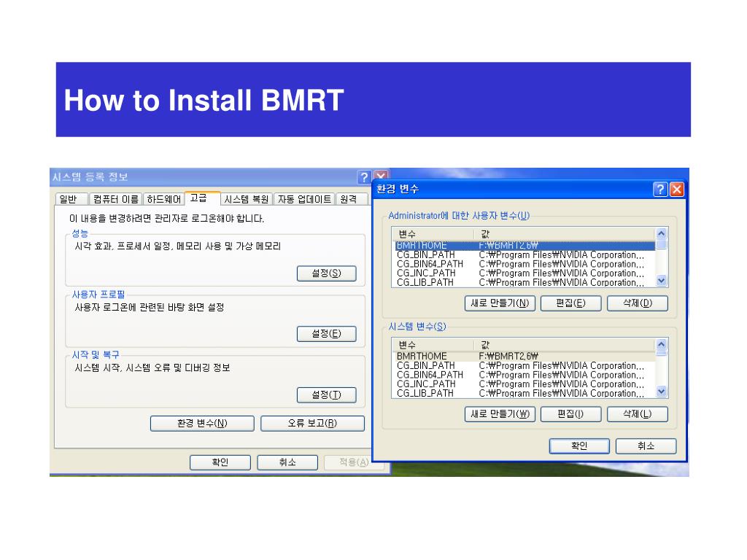The width and height of the screenshot is (747, 560).
Task: Cancel 환경 변수 dialog with 취소
Action: [646, 446]
